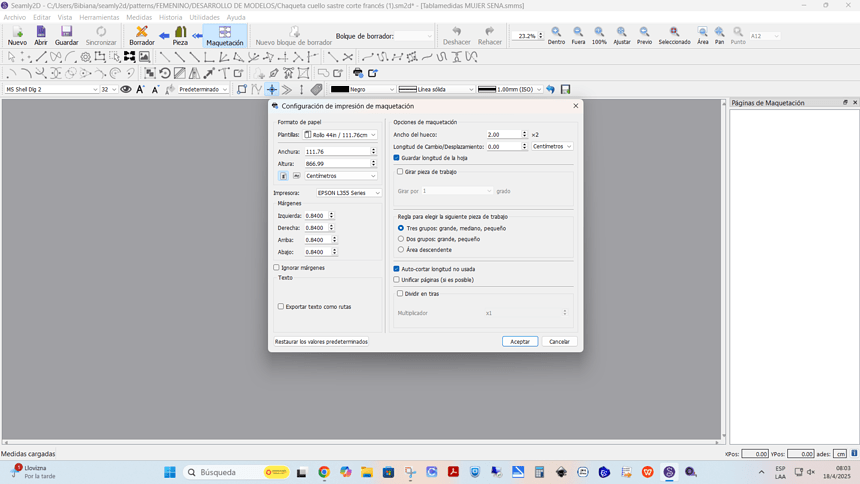Set zoom to 100%
Screen dimensions: 860x484
599,36
